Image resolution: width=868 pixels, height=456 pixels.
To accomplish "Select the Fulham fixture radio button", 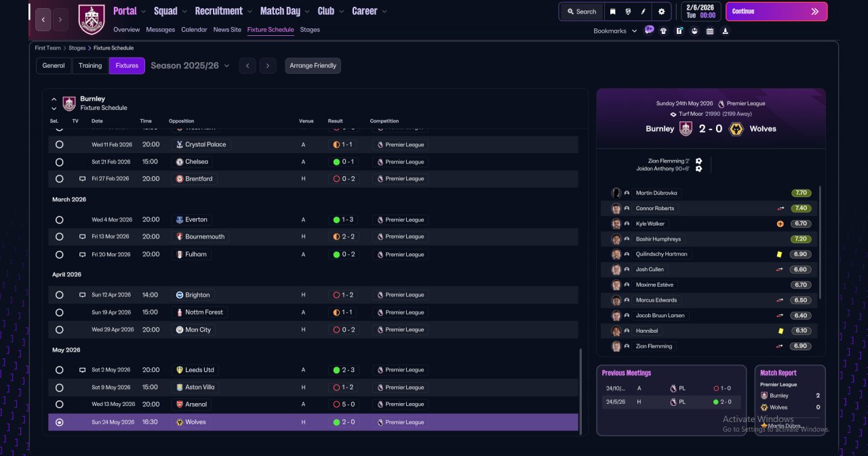I will pyautogui.click(x=59, y=255).
